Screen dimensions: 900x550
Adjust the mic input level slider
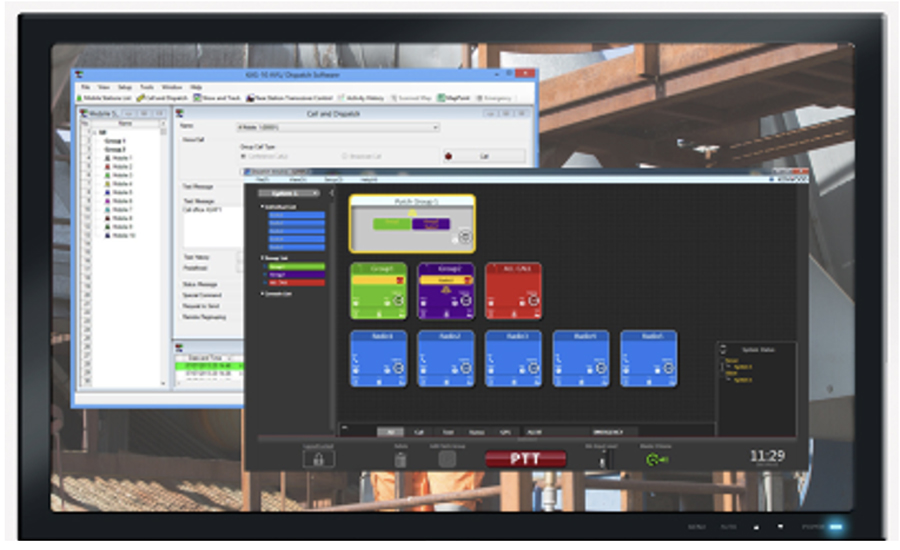tap(602, 459)
